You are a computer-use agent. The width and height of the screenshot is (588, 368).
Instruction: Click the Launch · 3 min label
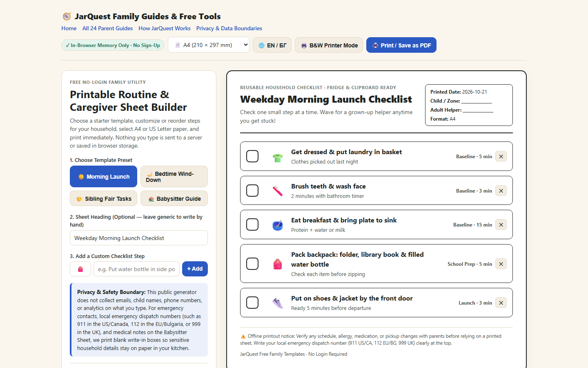pos(475,303)
